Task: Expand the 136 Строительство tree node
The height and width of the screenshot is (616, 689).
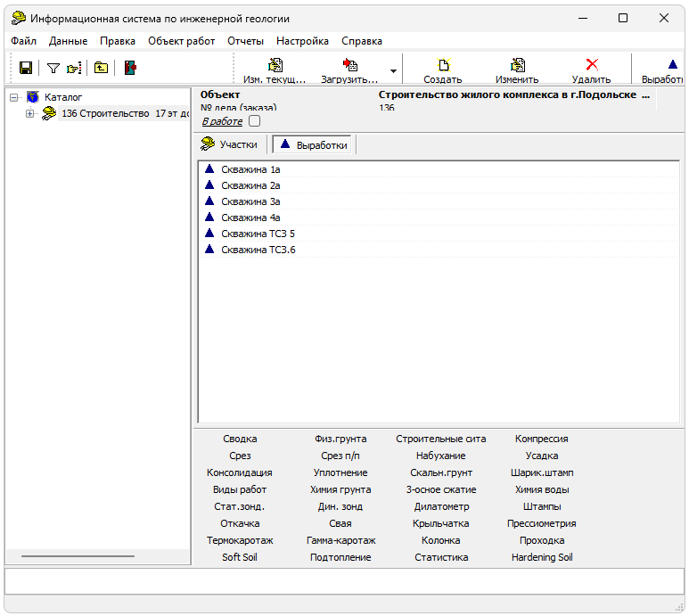Action: tap(29, 114)
